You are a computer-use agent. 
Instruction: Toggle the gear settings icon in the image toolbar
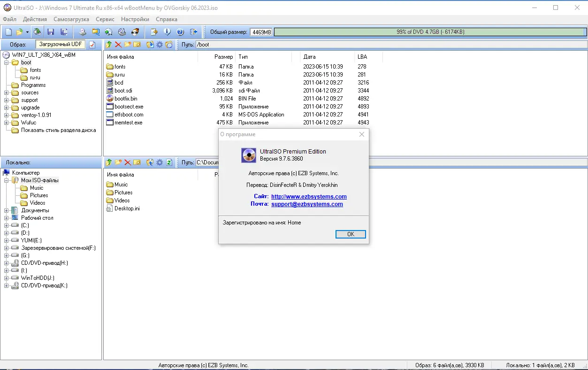(x=158, y=44)
